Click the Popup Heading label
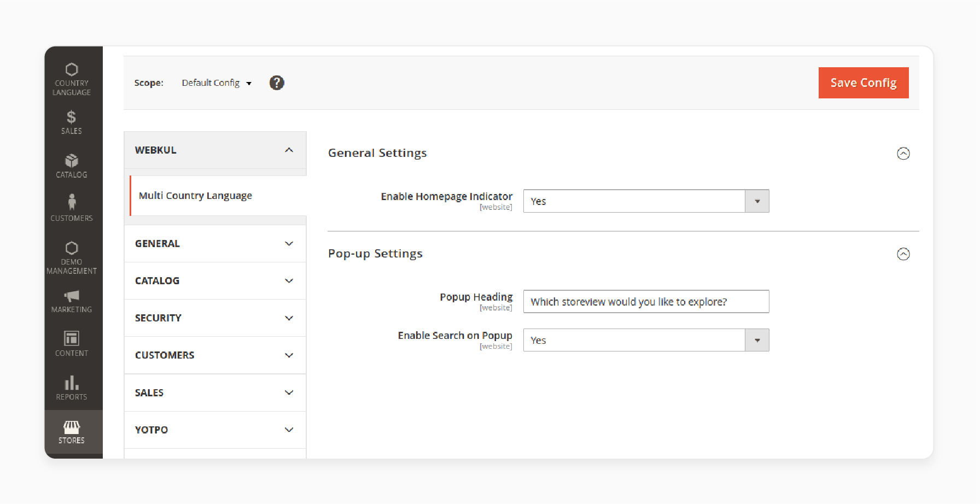980x504 pixels. click(x=476, y=297)
